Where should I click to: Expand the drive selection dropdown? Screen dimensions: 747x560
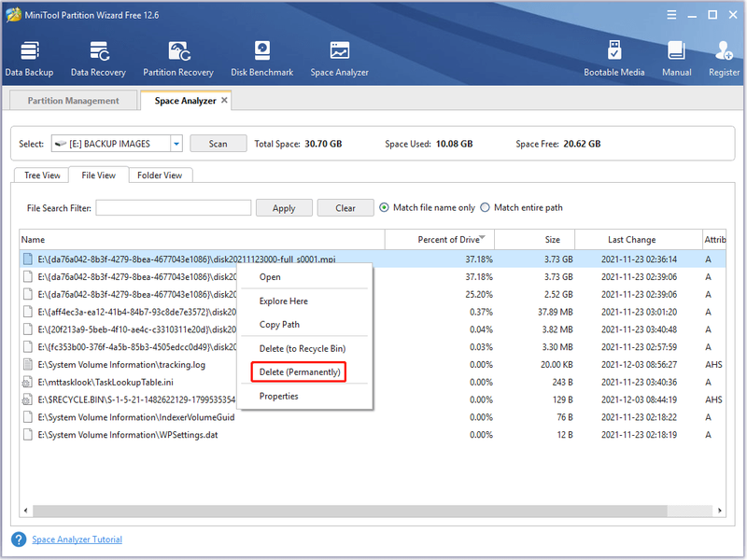coord(176,144)
